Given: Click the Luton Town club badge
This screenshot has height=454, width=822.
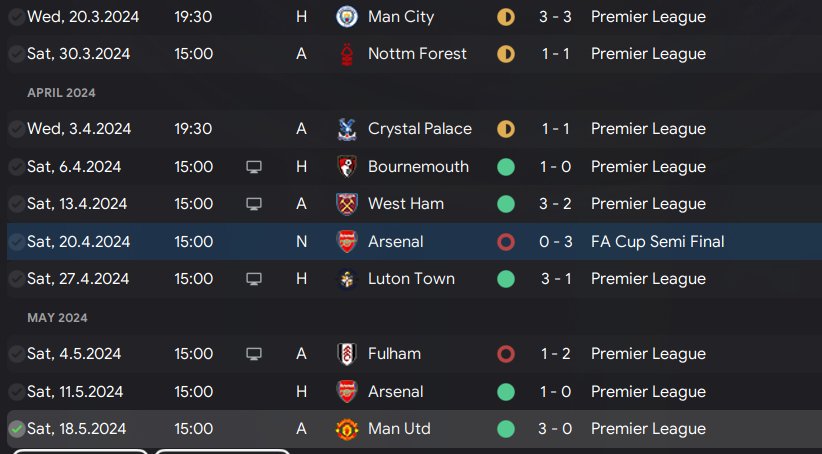Looking at the screenshot, I should (347, 279).
